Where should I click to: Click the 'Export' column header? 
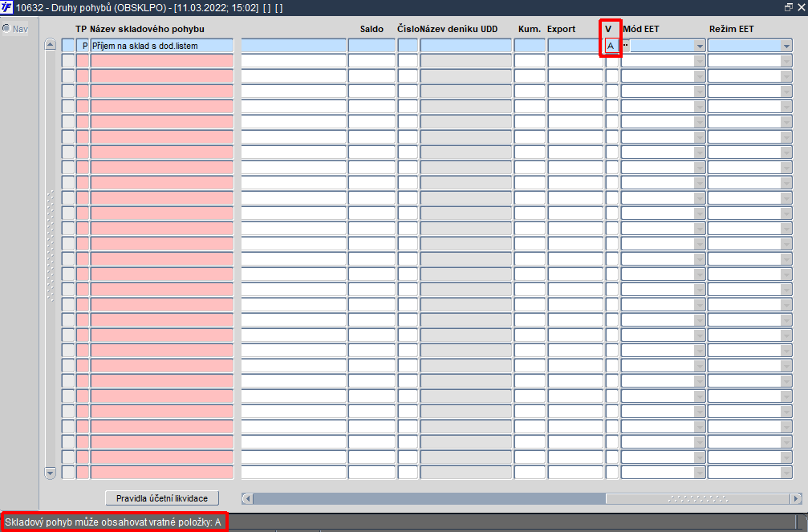[x=561, y=29]
